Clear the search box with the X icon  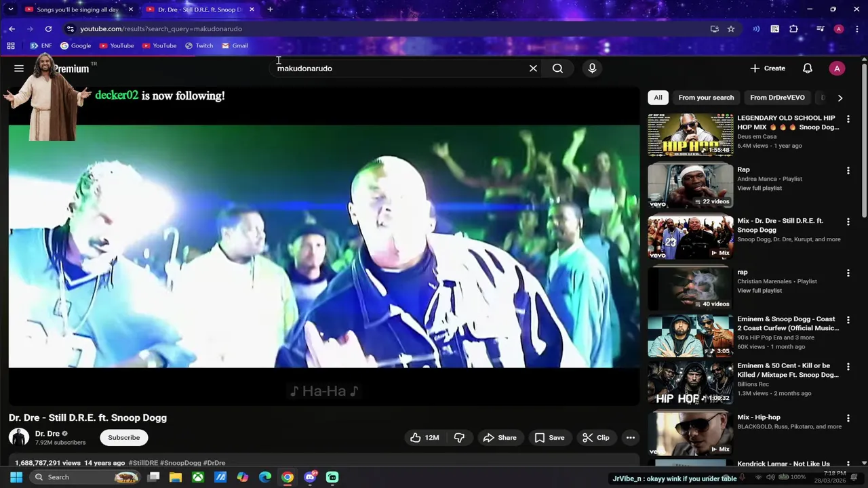click(533, 68)
